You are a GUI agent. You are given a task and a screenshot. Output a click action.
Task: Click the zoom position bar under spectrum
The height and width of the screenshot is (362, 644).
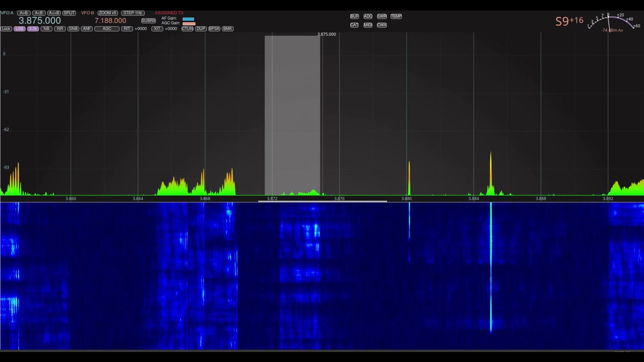coord(323,201)
